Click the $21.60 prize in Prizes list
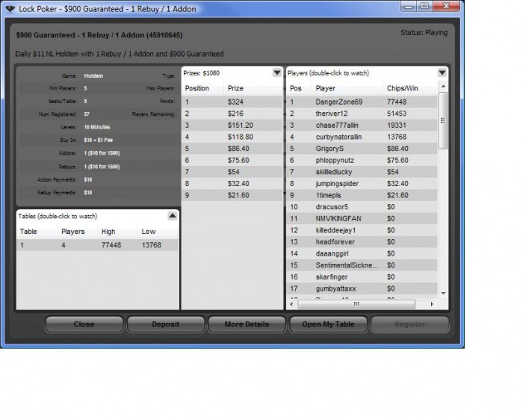 tap(238, 195)
